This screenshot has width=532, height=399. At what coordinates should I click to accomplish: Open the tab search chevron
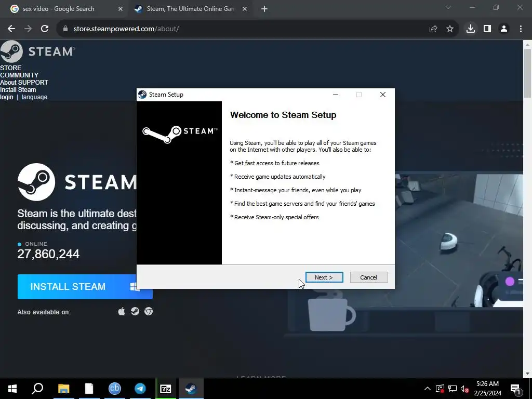click(448, 7)
